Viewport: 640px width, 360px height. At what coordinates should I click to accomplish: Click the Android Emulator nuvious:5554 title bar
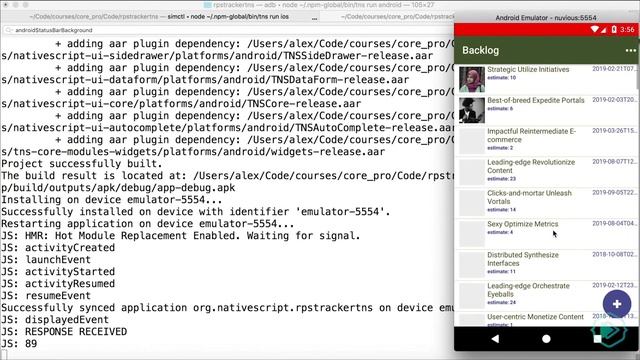tap(546, 18)
